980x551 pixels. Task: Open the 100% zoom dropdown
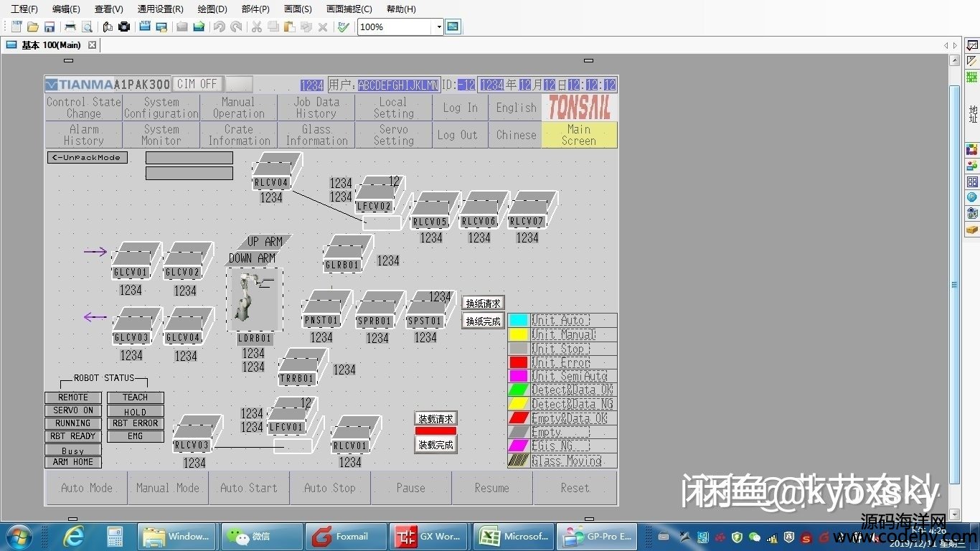[438, 27]
